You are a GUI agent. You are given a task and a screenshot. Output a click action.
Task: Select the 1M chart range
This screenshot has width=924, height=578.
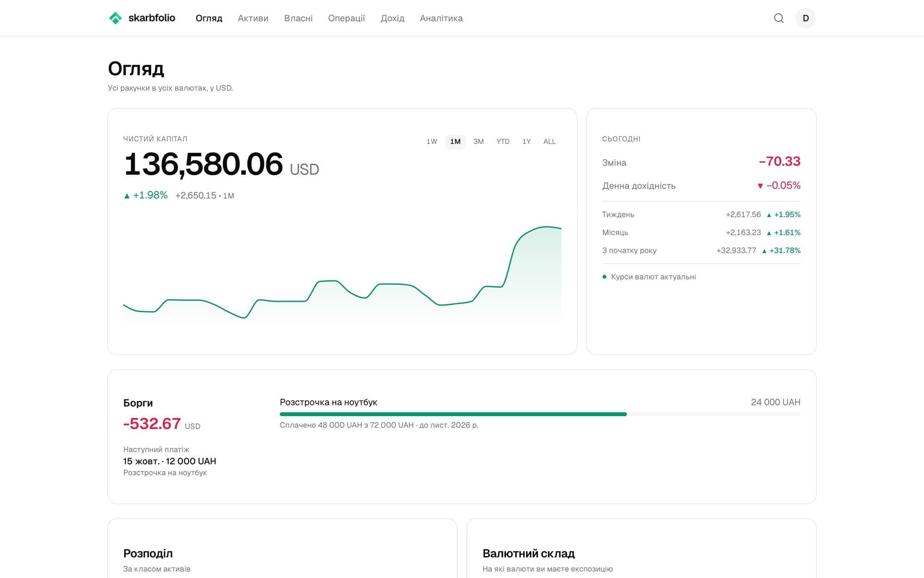pos(456,141)
